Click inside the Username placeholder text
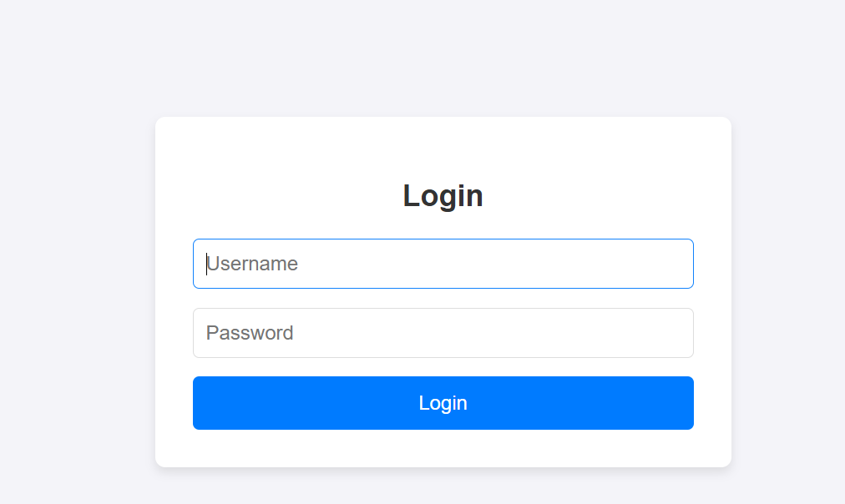Image resolution: width=845 pixels, height=504 pixels. pyautogui.click(x=253, y=264)
